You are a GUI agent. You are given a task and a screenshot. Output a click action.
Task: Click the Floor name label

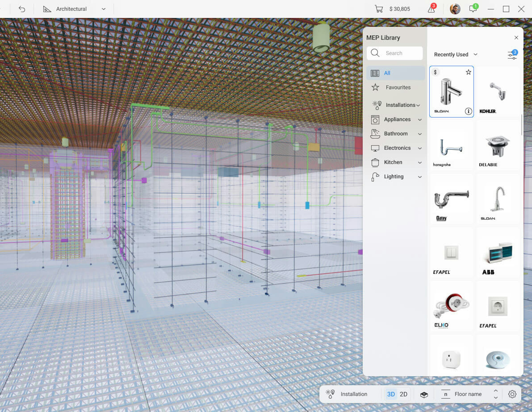pos(468,394)
